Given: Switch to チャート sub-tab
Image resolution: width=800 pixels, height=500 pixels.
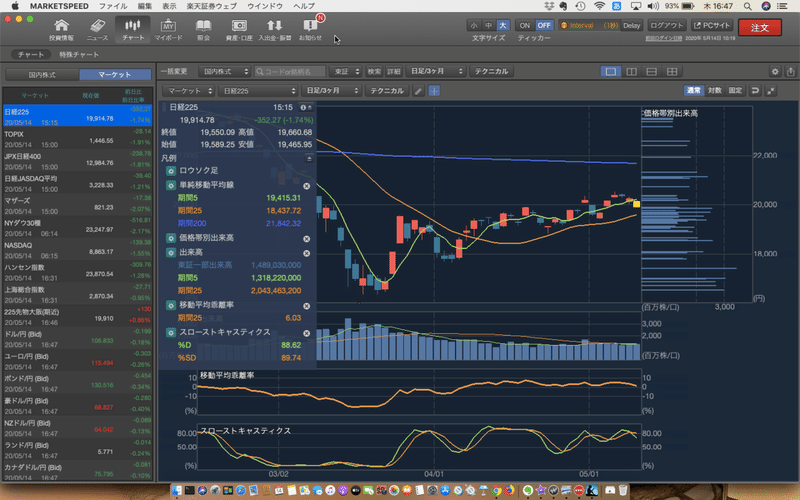Looking at the screenshot, I should pos(31,55).
